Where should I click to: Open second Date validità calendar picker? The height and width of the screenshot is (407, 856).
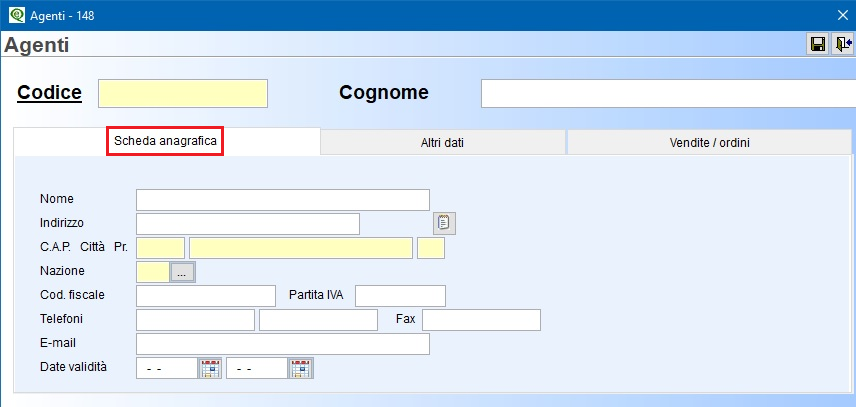click(x=301, y=368)
